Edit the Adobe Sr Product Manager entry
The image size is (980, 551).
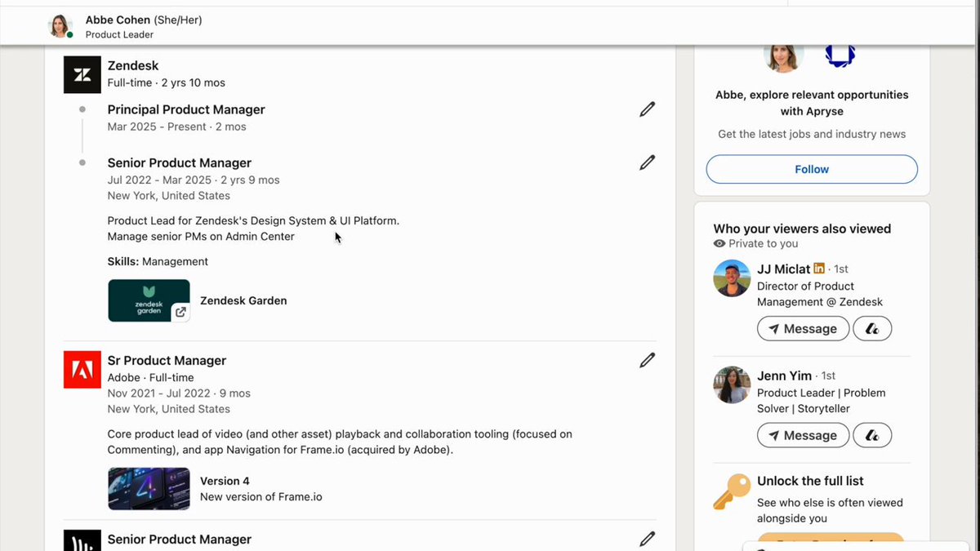click(x=647, y=360)
